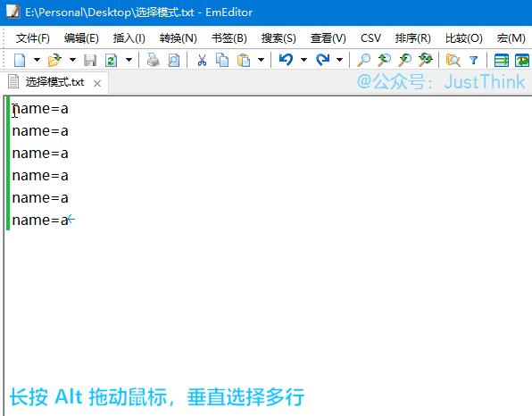Screen dimensions: 532x416
Task: Click the Save floppy disk icon
Action: point(90,61)
